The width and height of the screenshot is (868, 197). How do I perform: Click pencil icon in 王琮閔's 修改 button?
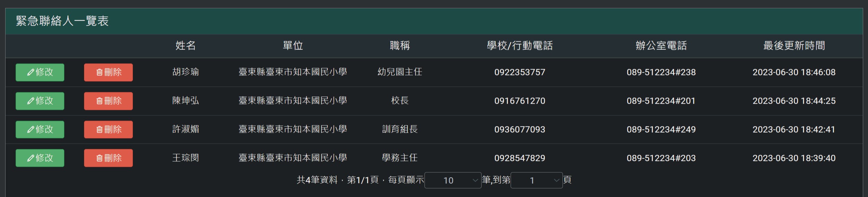(x=31, y=158)
